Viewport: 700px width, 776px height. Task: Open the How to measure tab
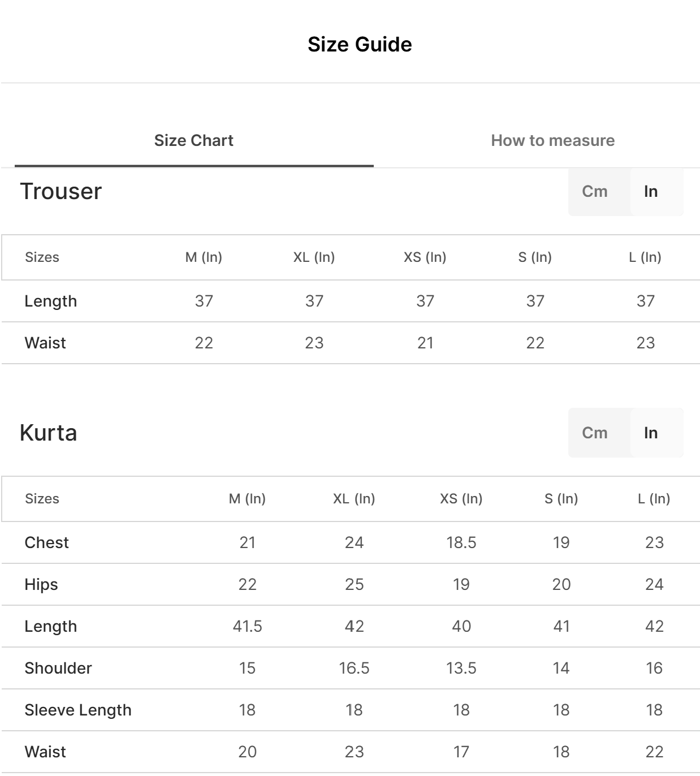pos(552,140)
